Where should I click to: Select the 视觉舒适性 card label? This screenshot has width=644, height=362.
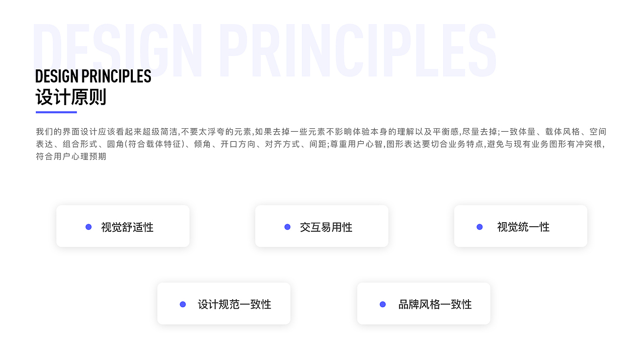pos(127,227)
